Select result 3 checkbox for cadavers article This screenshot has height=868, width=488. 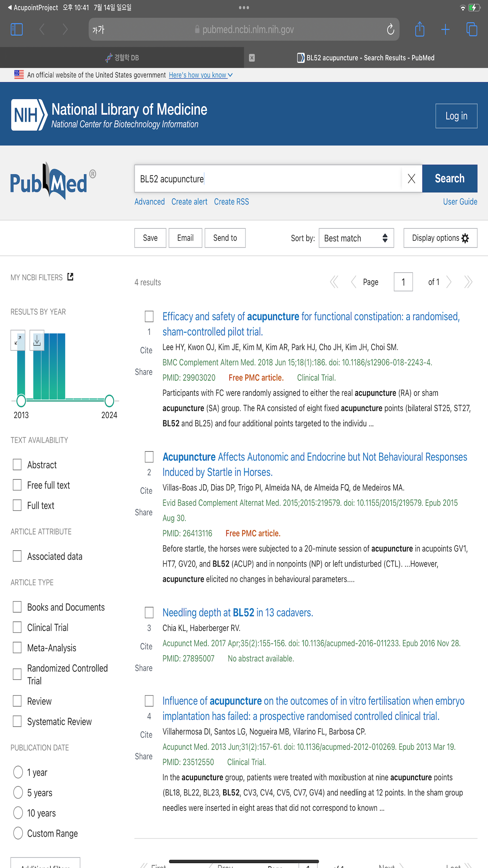149,612
